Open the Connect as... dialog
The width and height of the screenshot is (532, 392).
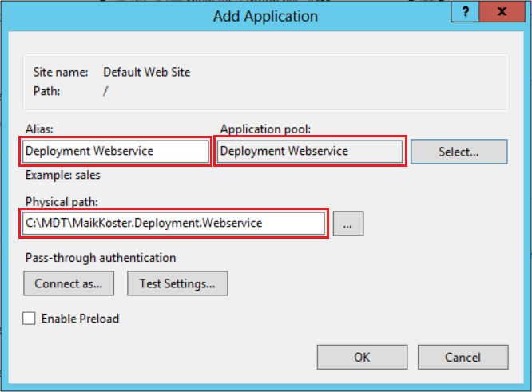pos(69,283)
